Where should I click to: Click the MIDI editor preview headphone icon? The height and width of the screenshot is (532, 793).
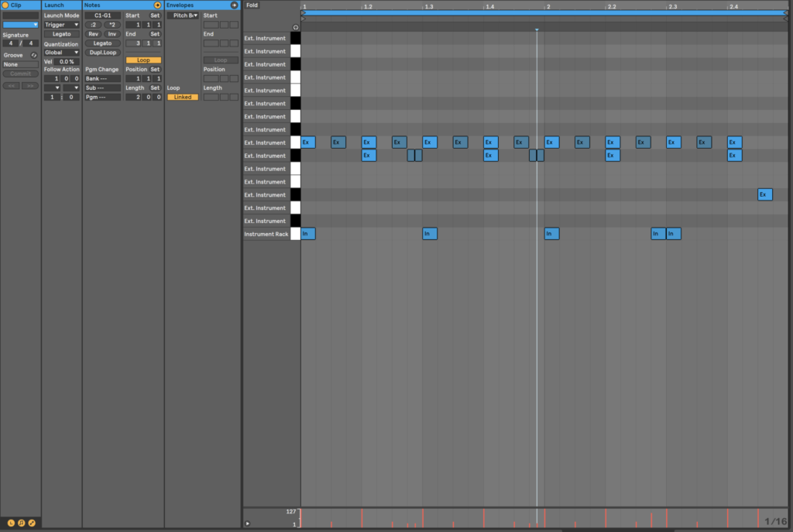[x=295, y=27]
